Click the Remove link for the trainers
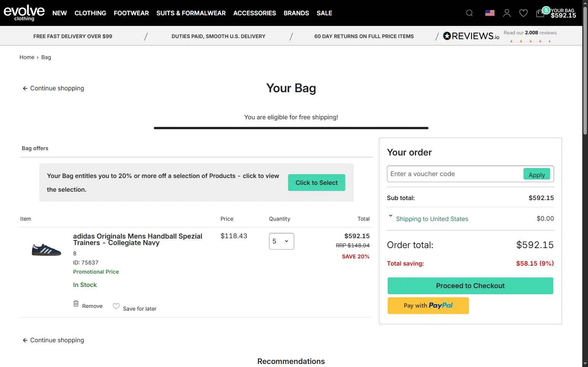The image size is (588, 367). (92, 306)
